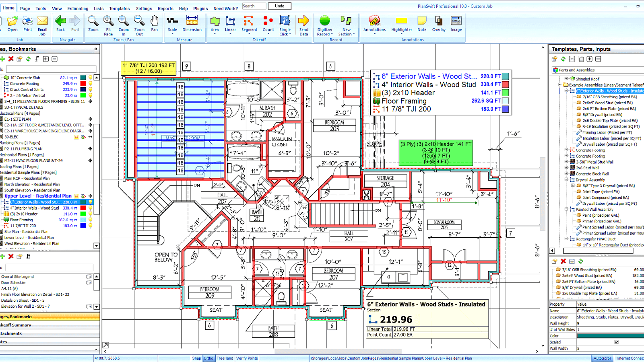Toggle the Snap status bar button
Viewport: 644px width, 362px height.
[196, 358]
